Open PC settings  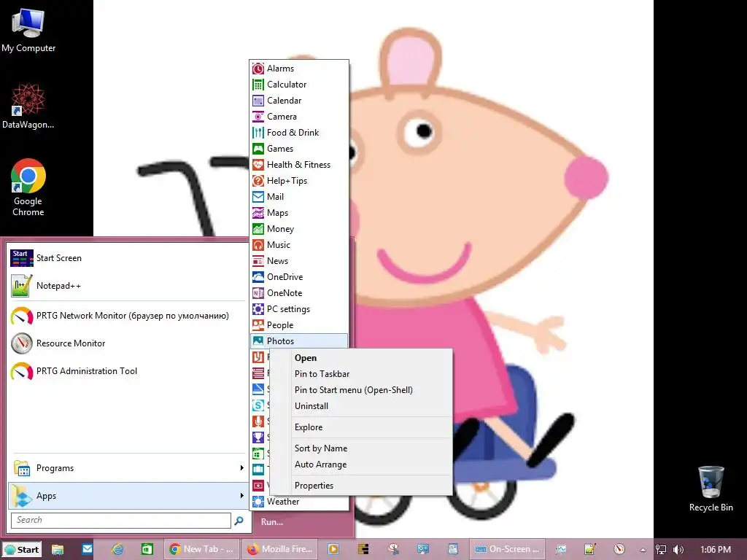(298, 309)
